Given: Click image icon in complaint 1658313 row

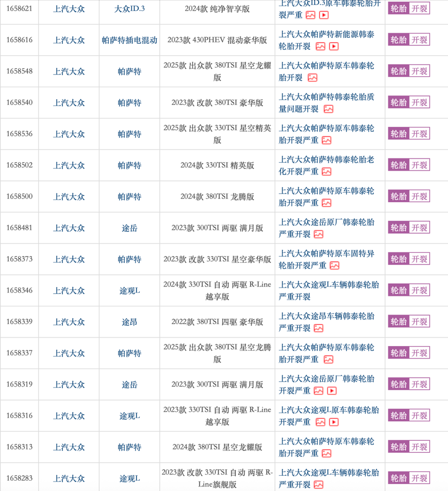Looking at the screenshot, I should (x=326, y=454).
